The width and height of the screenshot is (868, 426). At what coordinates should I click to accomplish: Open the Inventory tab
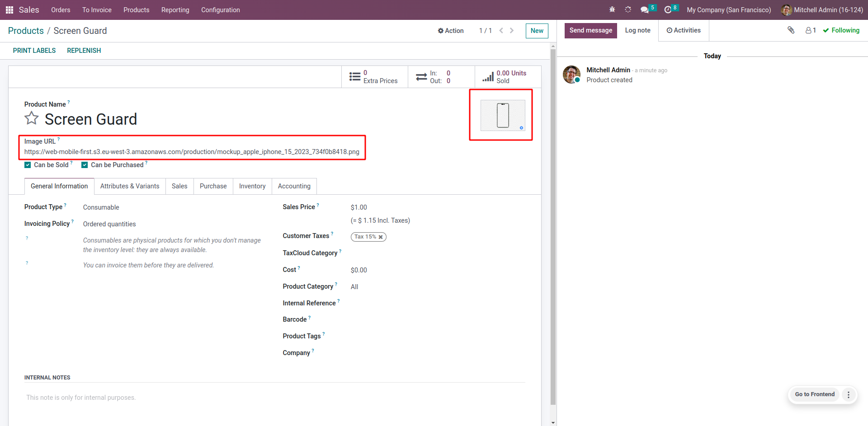click(x=252, y=186)
